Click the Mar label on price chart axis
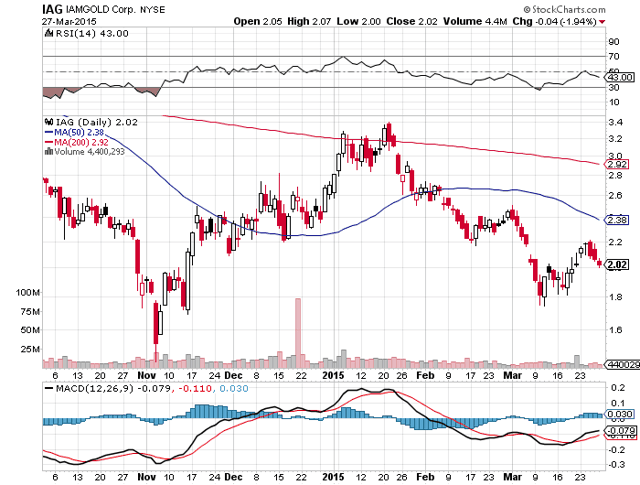This screenshot has width=640, height=485. pyautogui.click(x=513, y=375)
